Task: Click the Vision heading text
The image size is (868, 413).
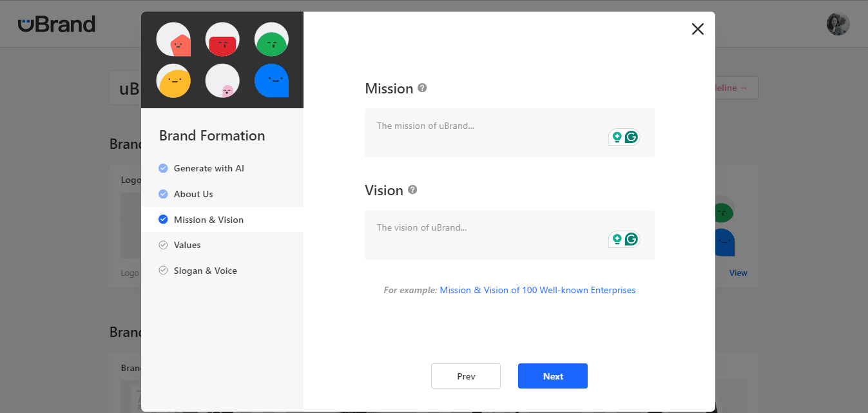Action: [x=384, y=191]
